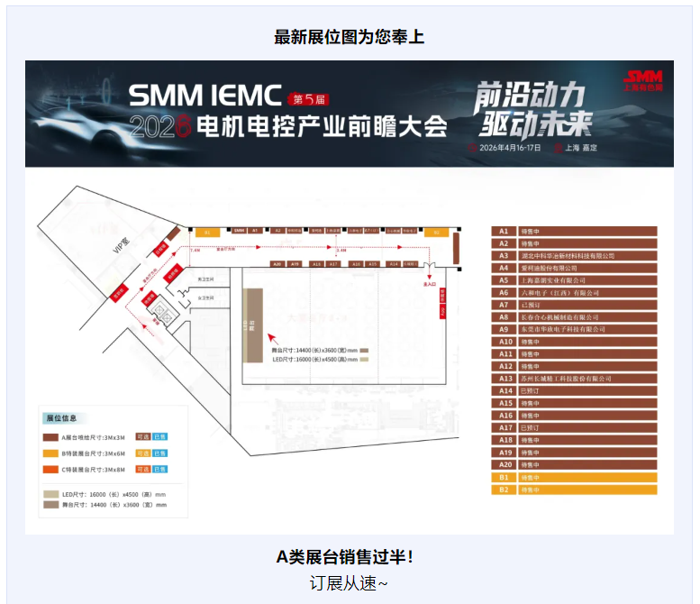Click the banner title 电机电控产业前瞻大会
The width and height of the screenshot is (700, 604).
[322, 126]
